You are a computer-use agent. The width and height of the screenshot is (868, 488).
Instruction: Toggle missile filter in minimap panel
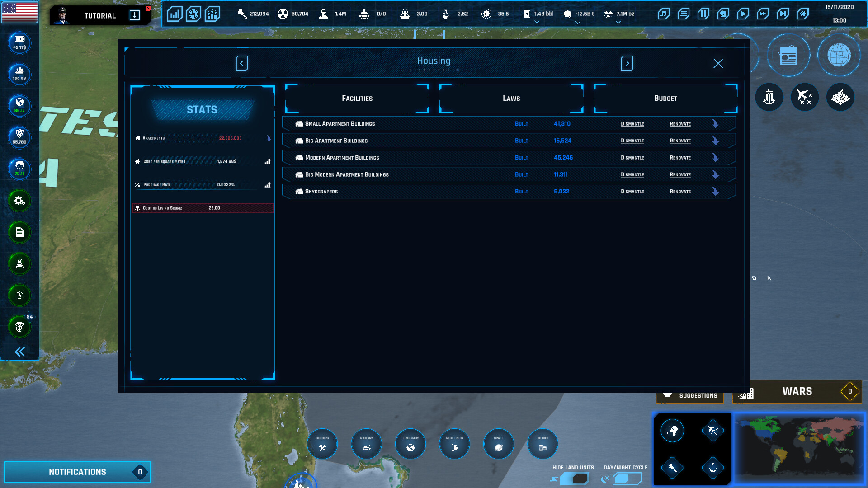click(x=672, y=468)
